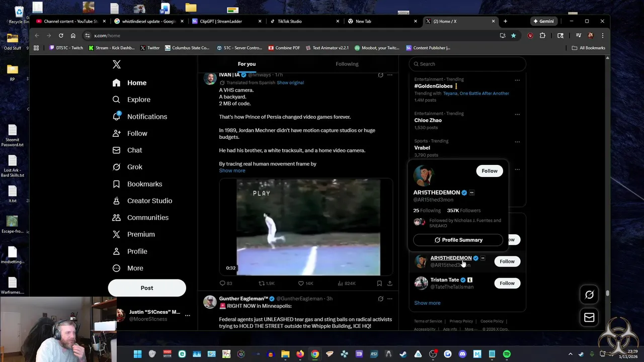Open options for Chloe Zhao trend
This screenshot has height=362, width=644.
pos(517,114)
